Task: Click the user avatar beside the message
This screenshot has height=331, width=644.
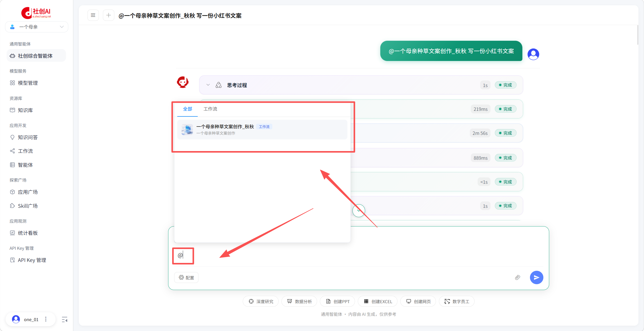Action: point(533,54)
